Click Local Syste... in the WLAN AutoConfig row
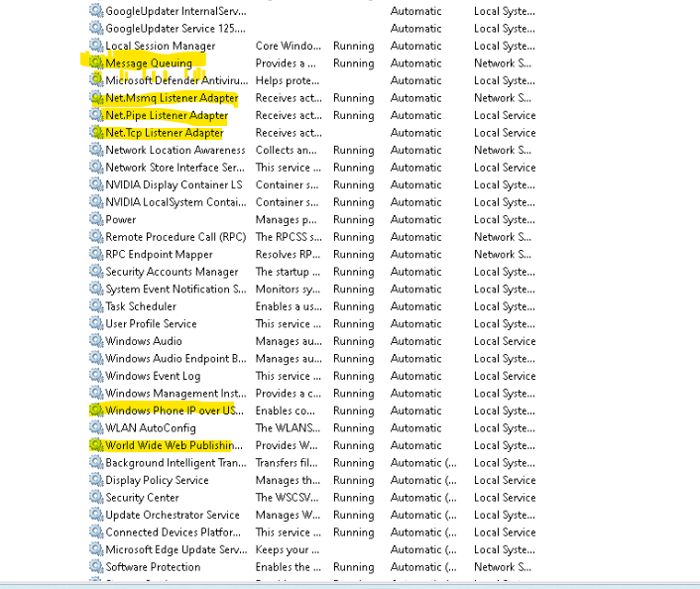Viewport: 700px width, 589px height. [505, 428]
